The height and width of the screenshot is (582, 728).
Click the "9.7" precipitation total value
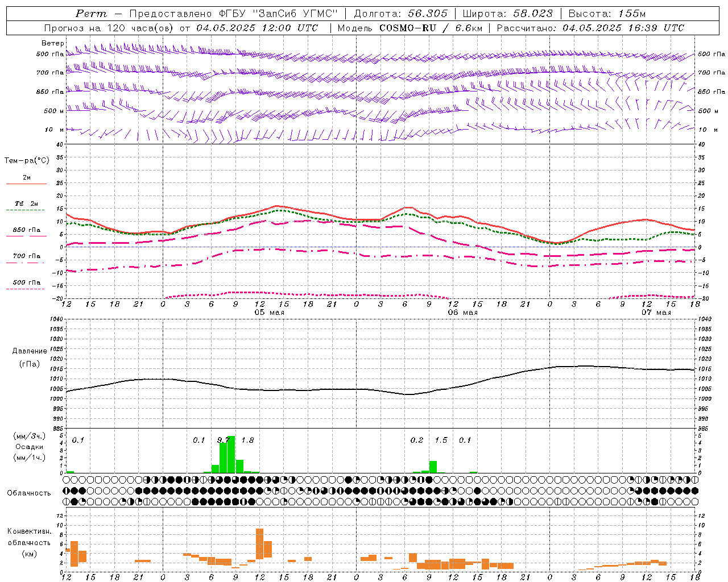(x=224, y=440)
